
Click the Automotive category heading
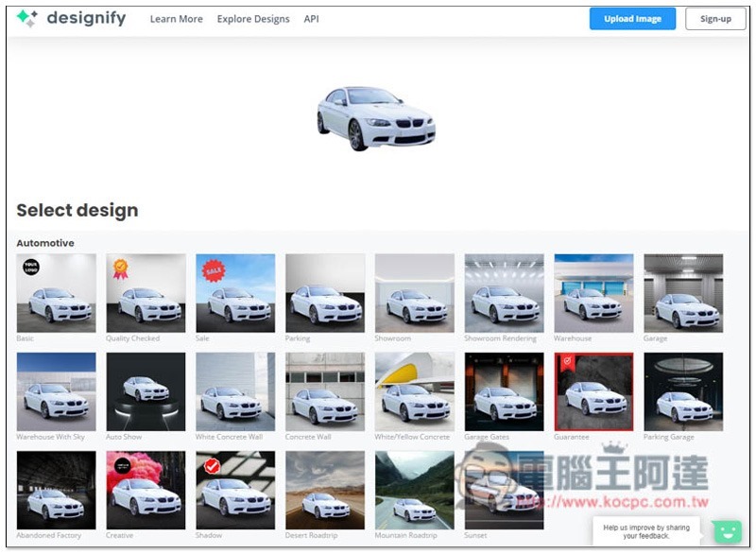coord(45,243)
